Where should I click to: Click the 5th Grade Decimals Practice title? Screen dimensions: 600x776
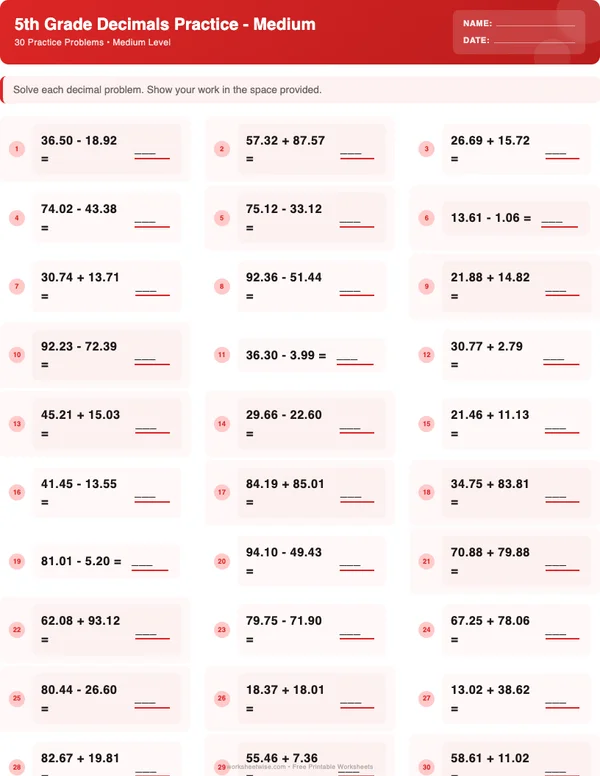pos(165,24)
